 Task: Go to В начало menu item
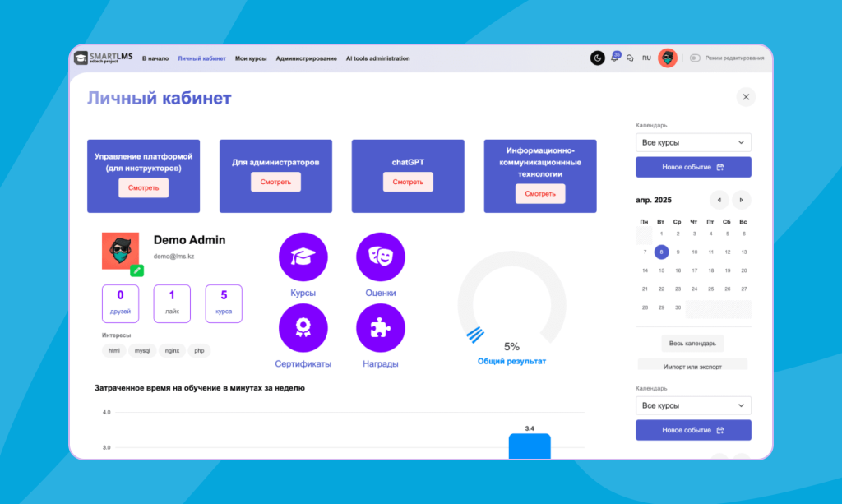pyautogui.click(x=155, y=58)
